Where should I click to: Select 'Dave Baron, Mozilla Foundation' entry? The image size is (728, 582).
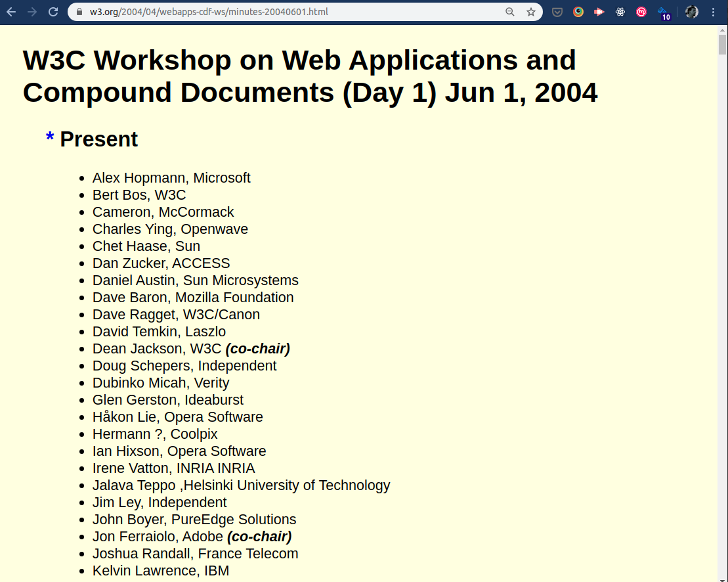[x=193, y=298]
